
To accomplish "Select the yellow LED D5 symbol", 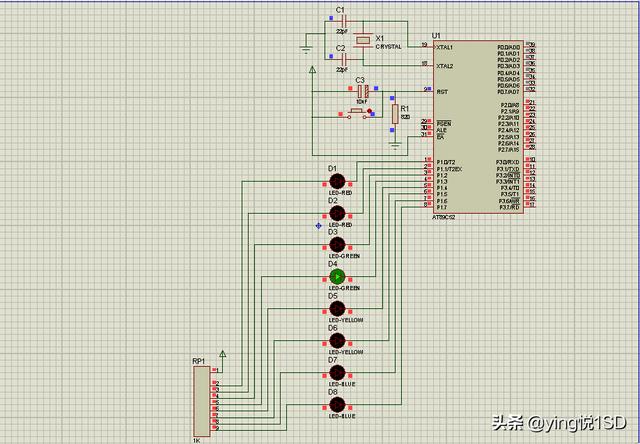I will [x=338, y=309].
